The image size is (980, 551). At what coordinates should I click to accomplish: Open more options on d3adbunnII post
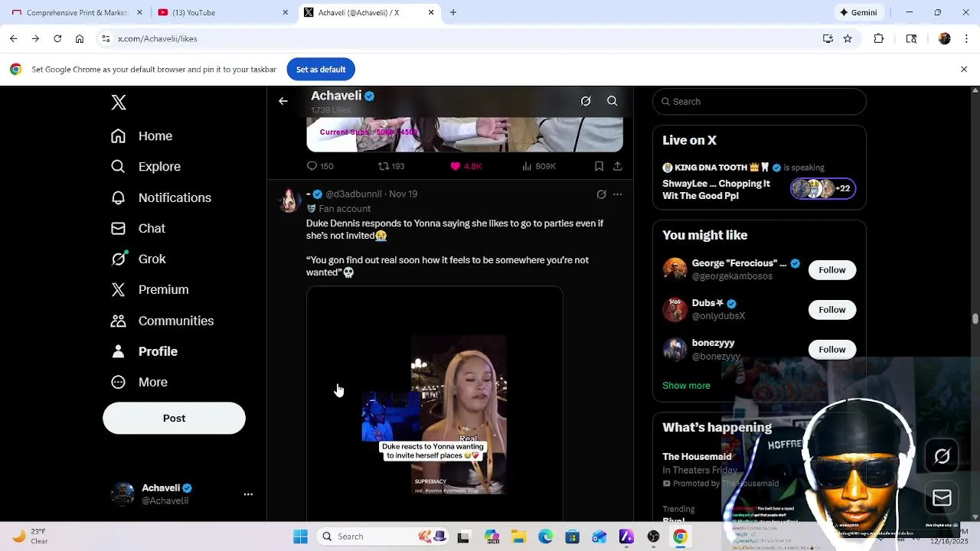tap(617, 194)
